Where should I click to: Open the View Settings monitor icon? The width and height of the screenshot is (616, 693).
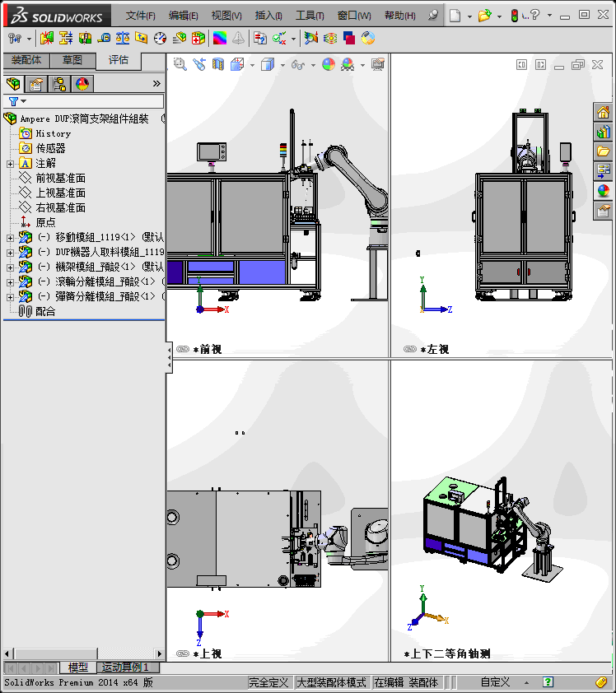(378, 64)
